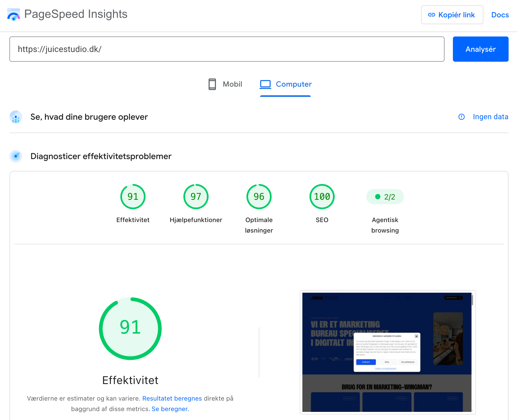Open the Docs link
Screen dimensions: 517x420
[x=500, y=15]
